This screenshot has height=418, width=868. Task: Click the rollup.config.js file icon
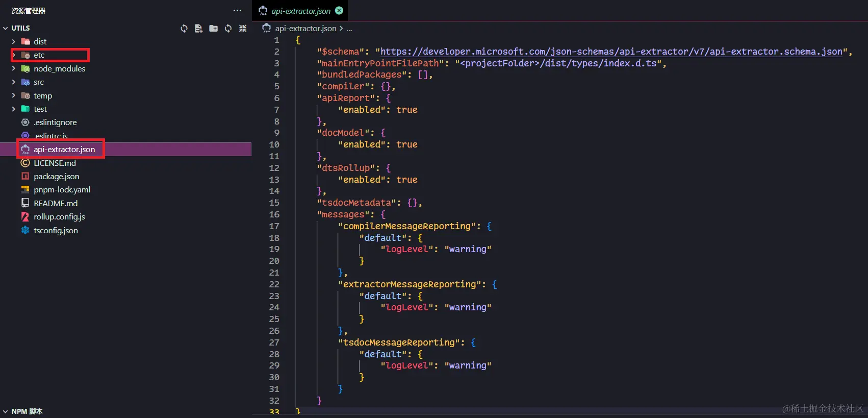point(25,216)
